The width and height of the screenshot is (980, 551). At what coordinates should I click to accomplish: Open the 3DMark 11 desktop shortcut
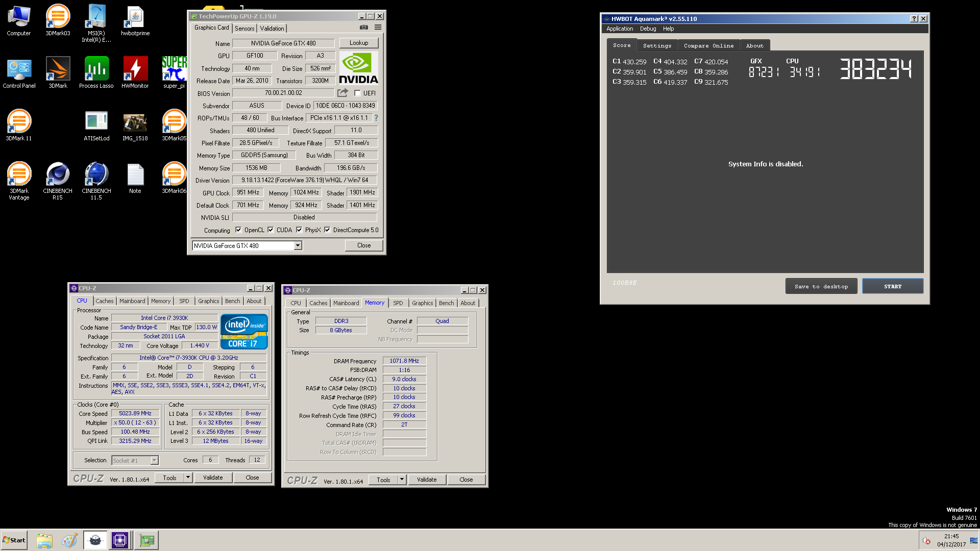pos(19,126)
